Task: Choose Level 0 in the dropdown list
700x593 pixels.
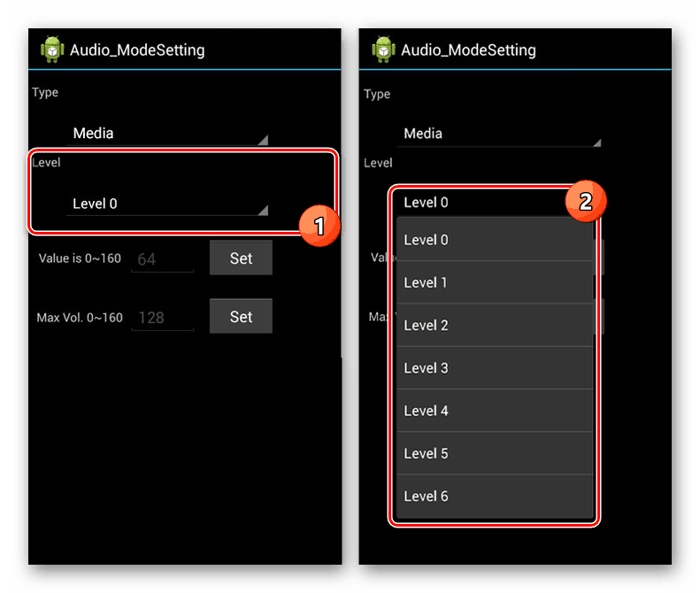Action: [495, 240]
